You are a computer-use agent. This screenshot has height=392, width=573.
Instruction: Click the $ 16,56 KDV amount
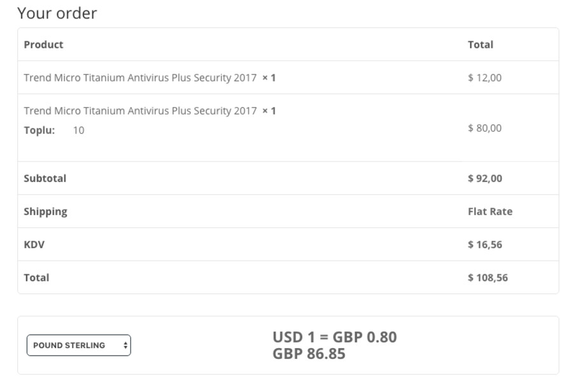coord(485,244)
